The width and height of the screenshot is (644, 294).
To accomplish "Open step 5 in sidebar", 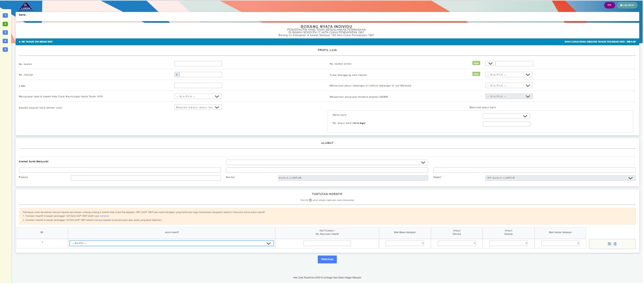I will [5, 49].
